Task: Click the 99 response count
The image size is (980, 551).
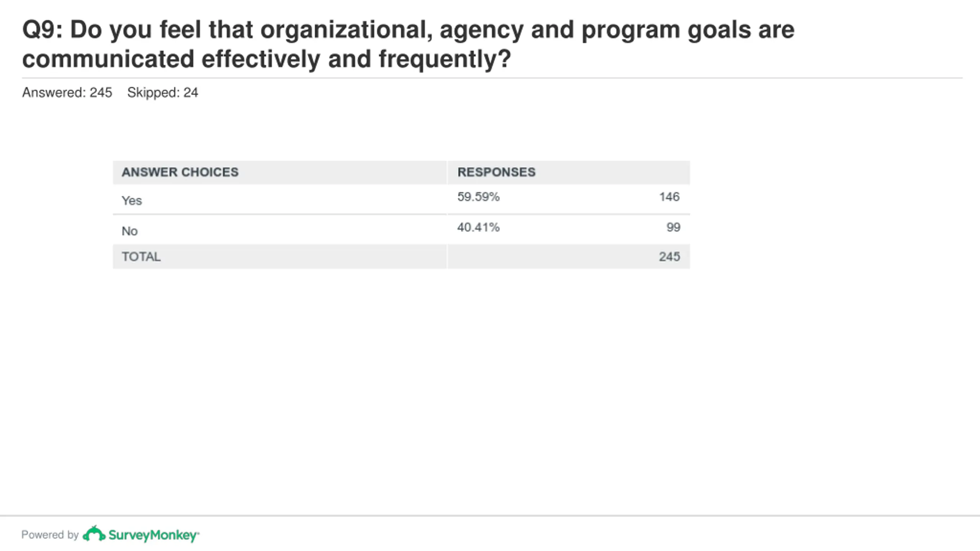Action: point(673,227)
